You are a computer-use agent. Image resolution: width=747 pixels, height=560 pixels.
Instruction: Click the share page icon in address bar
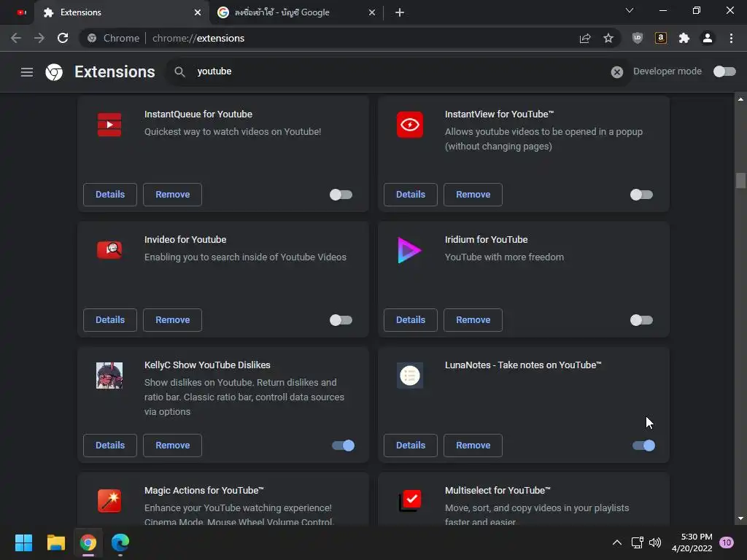585,38
